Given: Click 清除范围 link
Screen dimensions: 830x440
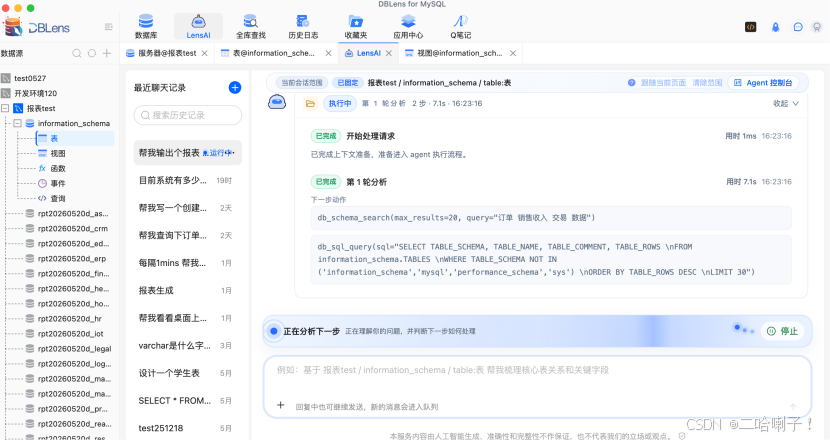Looking at the screenshot, I should point(707,83).
